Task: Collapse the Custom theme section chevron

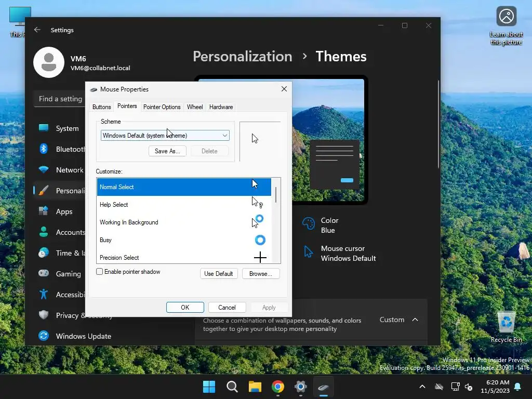Action: [415, 320]
